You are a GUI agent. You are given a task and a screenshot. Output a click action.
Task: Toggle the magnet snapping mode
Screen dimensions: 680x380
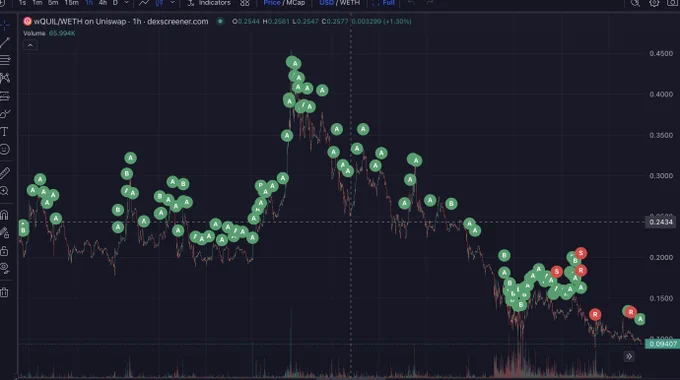pos(5,215)
